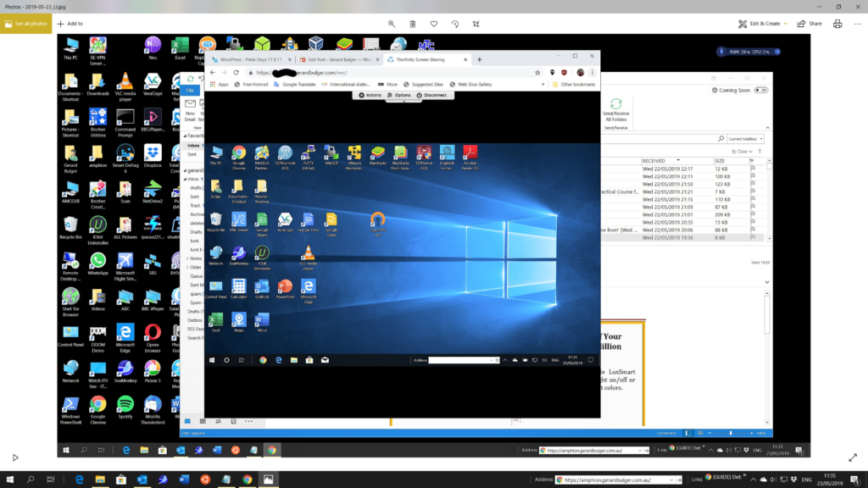
Task: Select the Thinfinity Screen Sharing tab in the photo
Action: coord(422,60)
